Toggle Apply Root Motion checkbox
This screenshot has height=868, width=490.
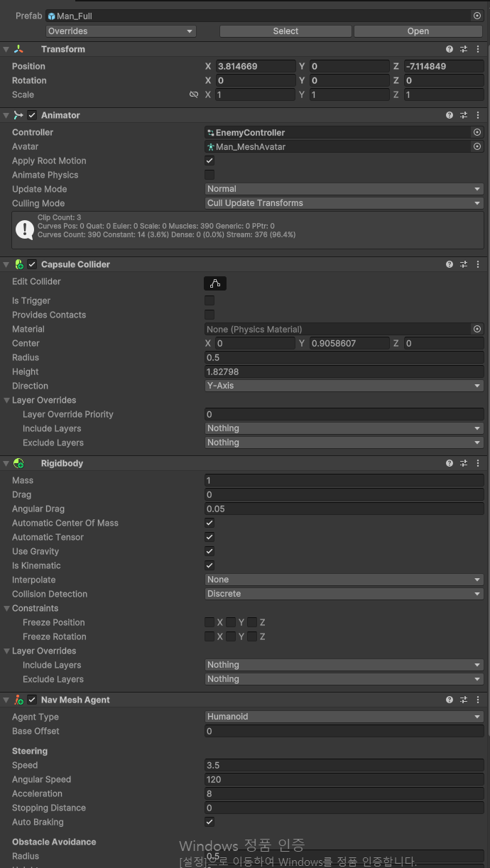[x=209, y=161]
